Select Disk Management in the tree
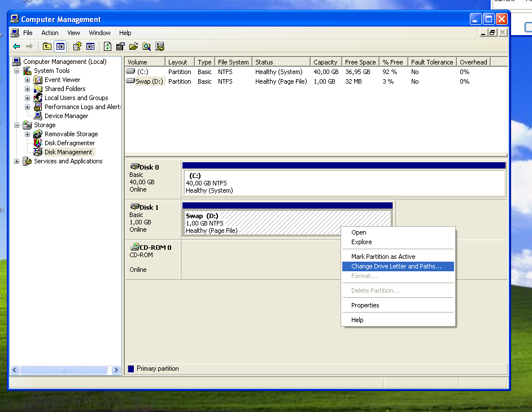Viewport: 532px width, 412px height. pos(68,152)
